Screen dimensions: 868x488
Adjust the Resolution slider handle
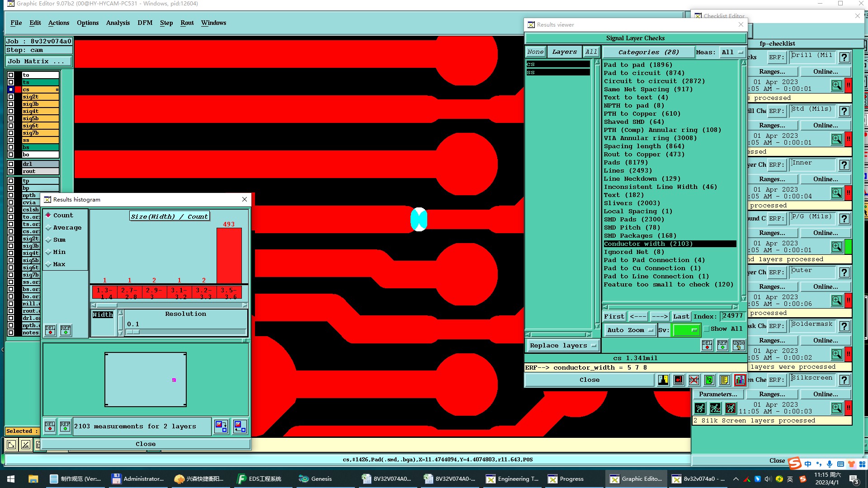pos(133,332)
